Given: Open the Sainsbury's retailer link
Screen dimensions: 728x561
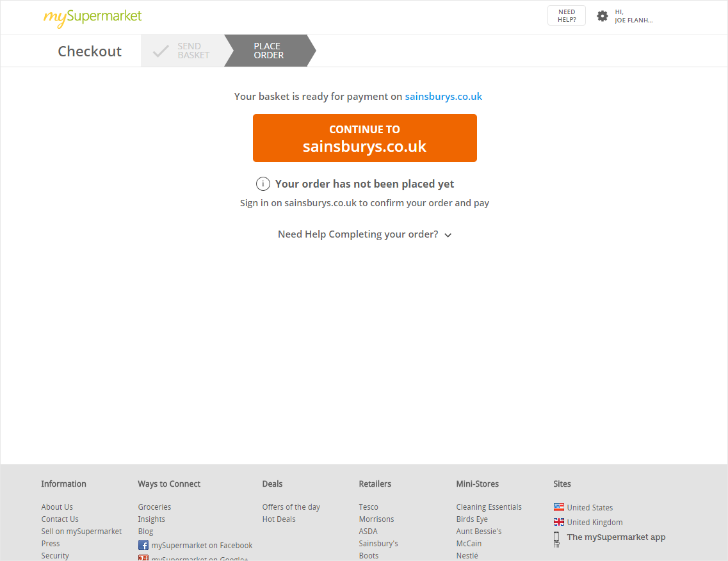Looking at the screenshot, I should (378, 543).
